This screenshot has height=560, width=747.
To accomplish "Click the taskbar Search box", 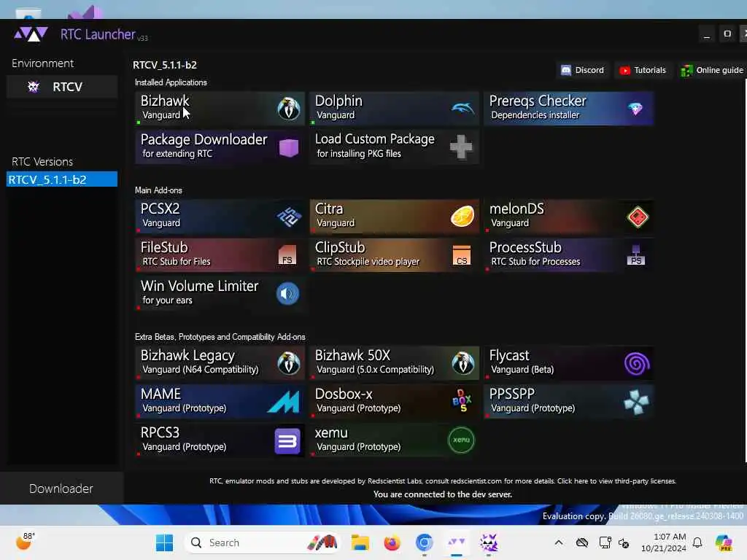I will [262, 542].
